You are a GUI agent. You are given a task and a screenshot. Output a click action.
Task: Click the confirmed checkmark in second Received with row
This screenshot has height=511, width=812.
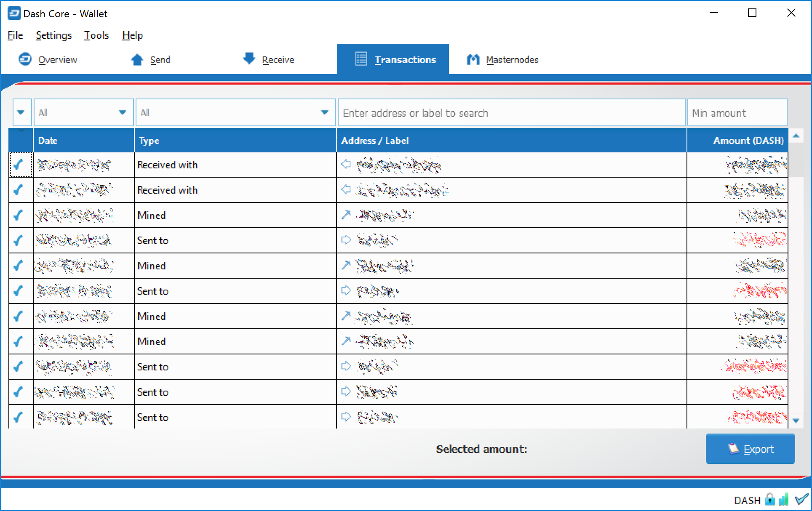18,190
